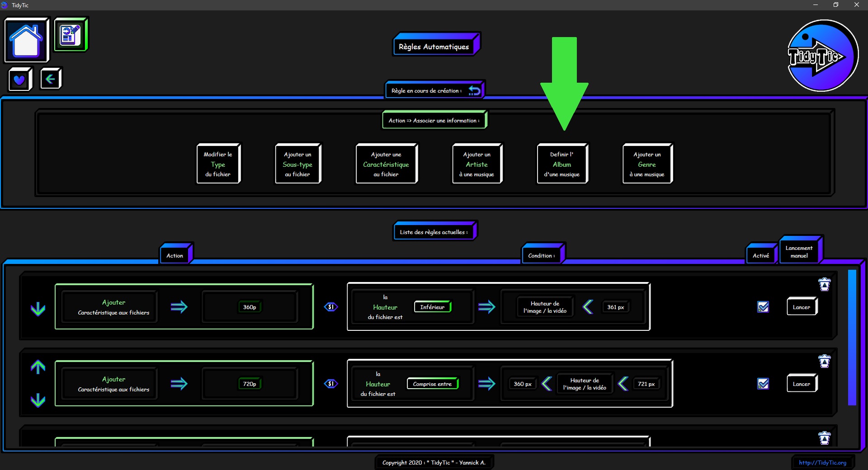The width and height of the screenshot is (868, 470).
Task: Select Definir l'Album d'une musique
Action: 562,164
